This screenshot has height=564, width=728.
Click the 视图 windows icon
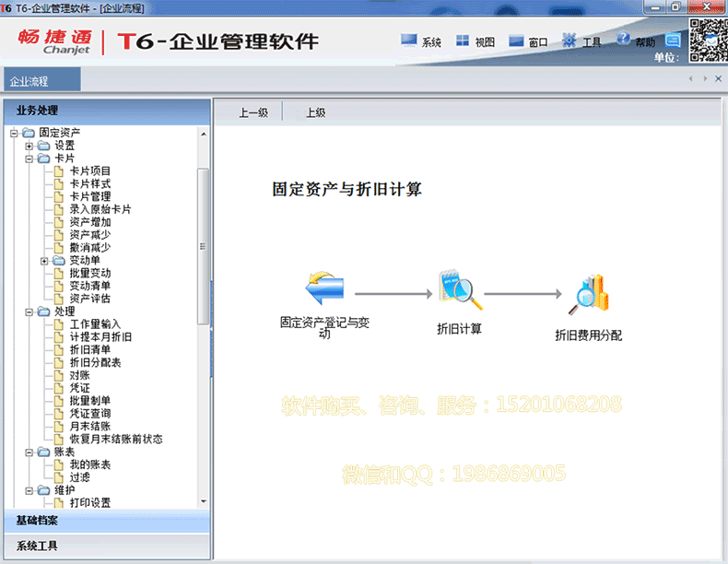click(463, 41)
